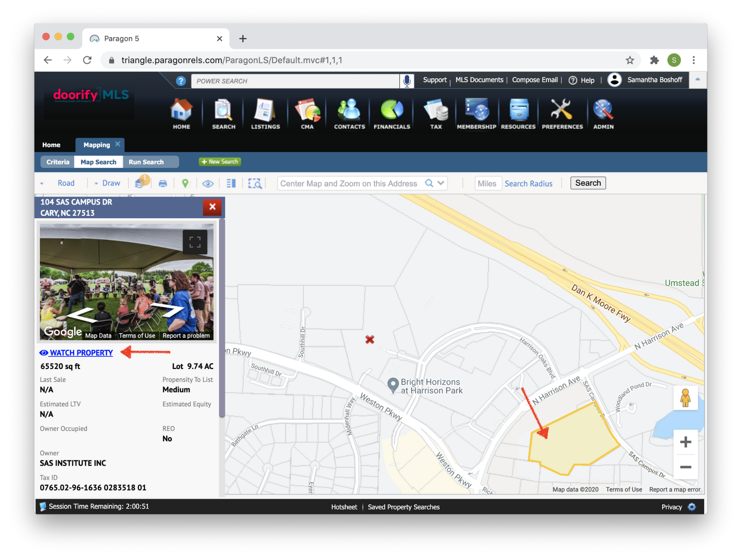
Task: Switch to the Mapping tab
Action: pos(97,145)
